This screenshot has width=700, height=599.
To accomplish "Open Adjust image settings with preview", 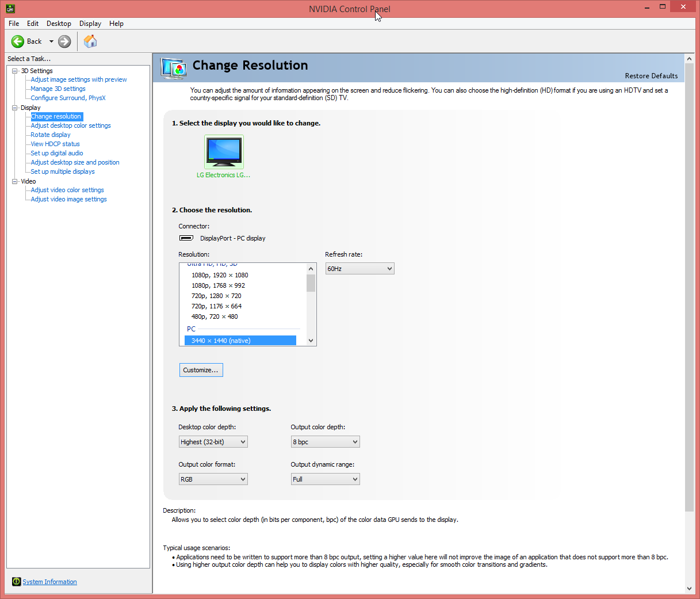I will [x=79, y=79].
